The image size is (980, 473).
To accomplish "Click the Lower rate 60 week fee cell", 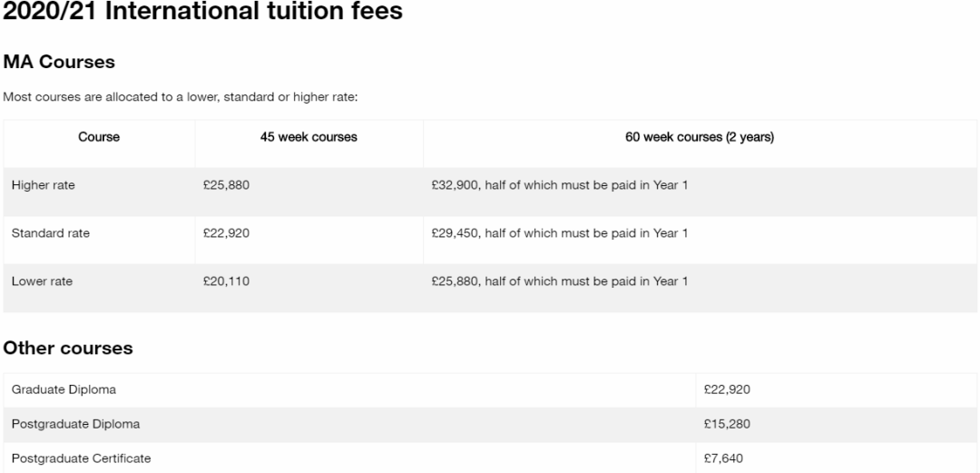I will pos(559,281).
